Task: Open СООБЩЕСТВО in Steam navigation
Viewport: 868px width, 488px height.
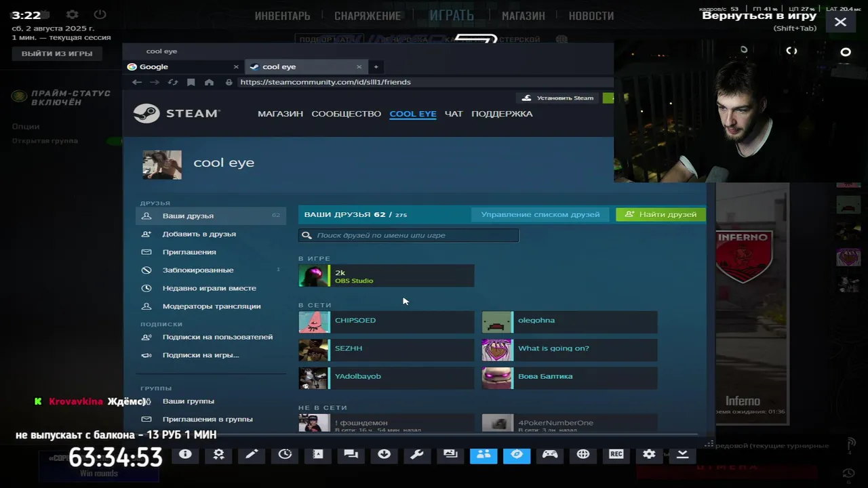Action: click(x=346, y=113)
